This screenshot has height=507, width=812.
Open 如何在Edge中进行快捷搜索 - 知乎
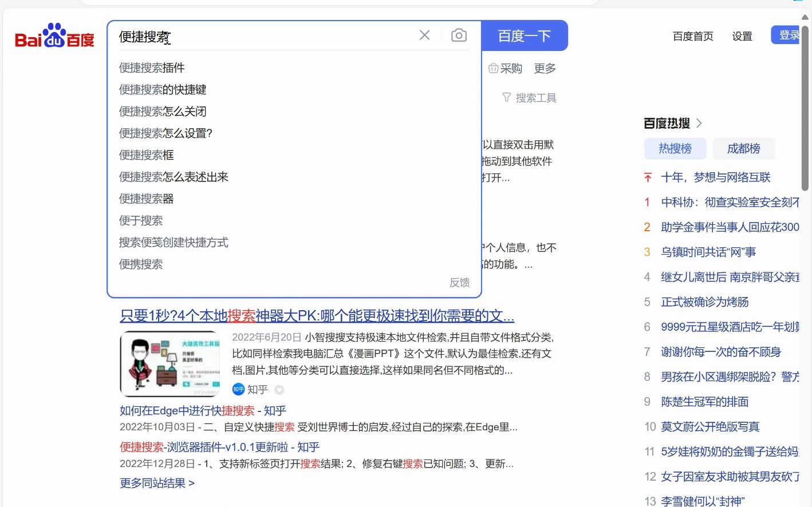[203, 410]
